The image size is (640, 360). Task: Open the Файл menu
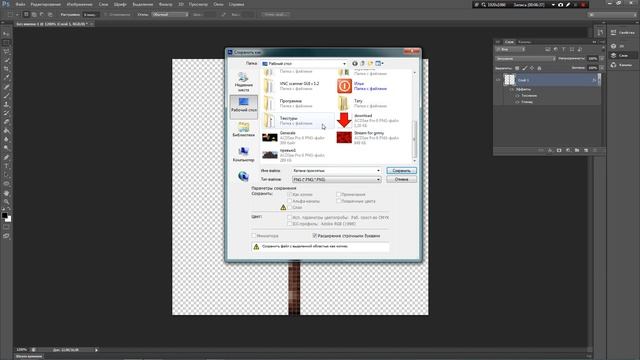(x=20, y=4)
